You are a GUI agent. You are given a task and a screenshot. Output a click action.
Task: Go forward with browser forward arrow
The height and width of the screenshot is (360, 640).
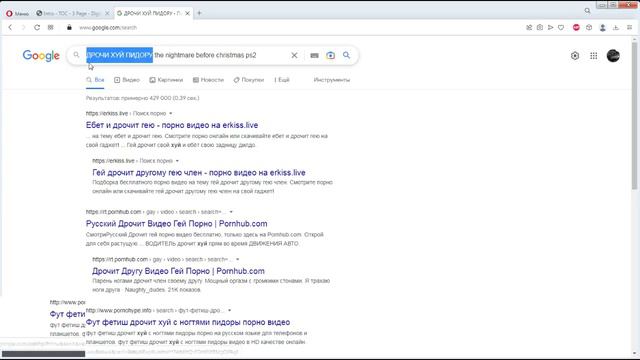pos(23,27)
